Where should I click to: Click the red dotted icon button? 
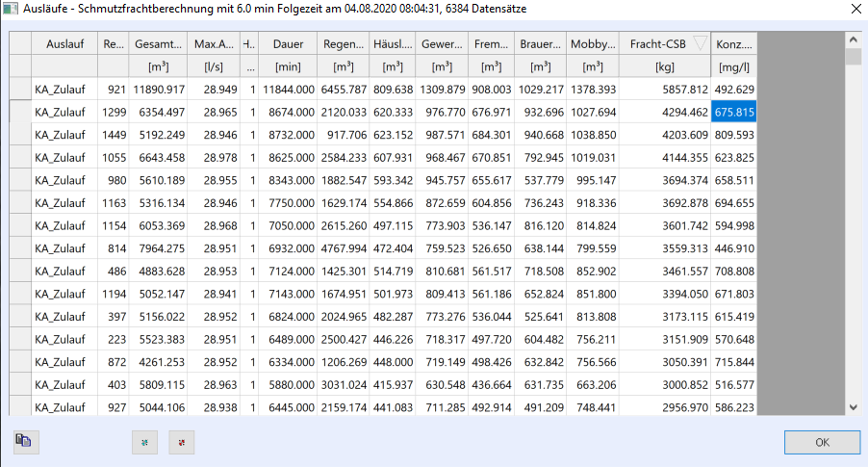tap(182, 442)
